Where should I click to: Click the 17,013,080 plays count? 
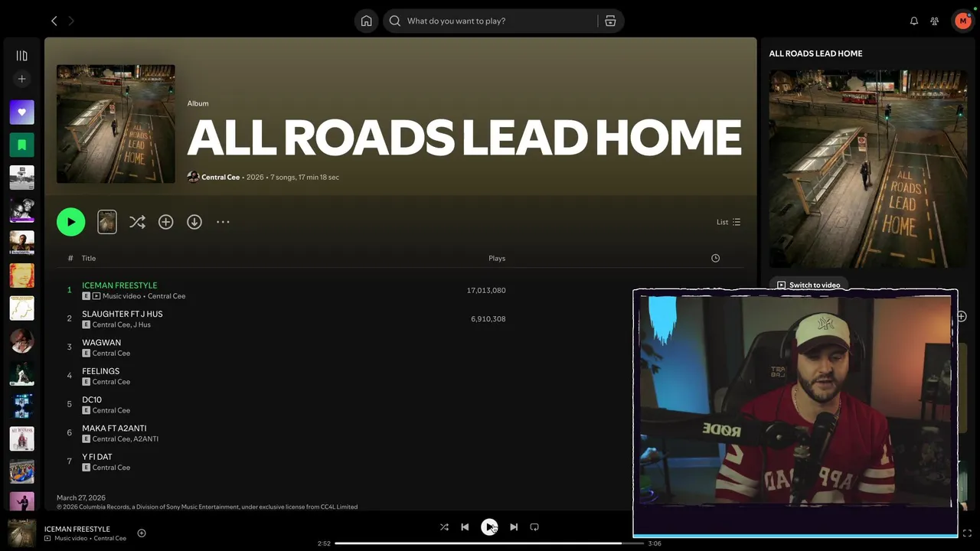pyautogui.click(x=486, y=290)
